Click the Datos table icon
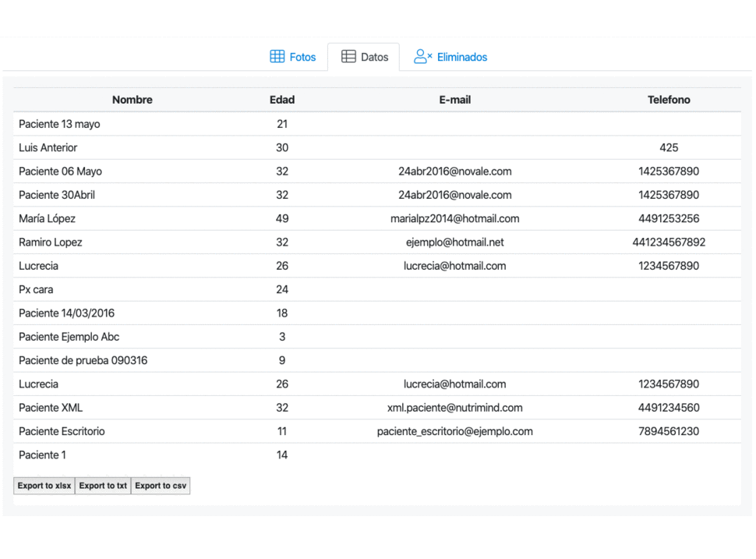The image size is (756, 559). (348, 56)
